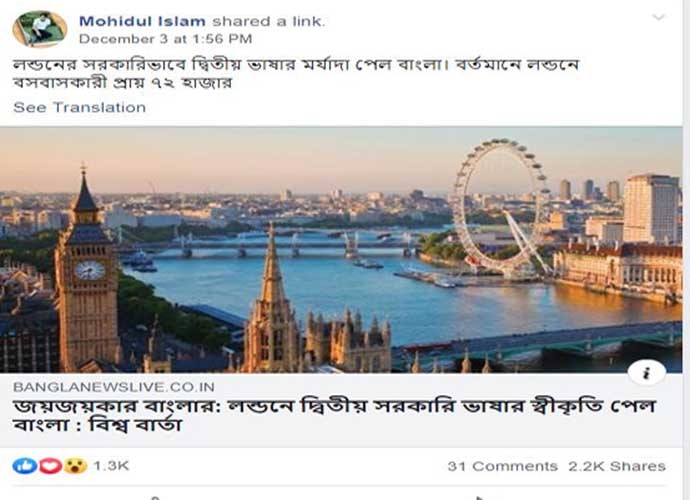Click the yellow Wow reaction emoji

click(x=75, y=466)
